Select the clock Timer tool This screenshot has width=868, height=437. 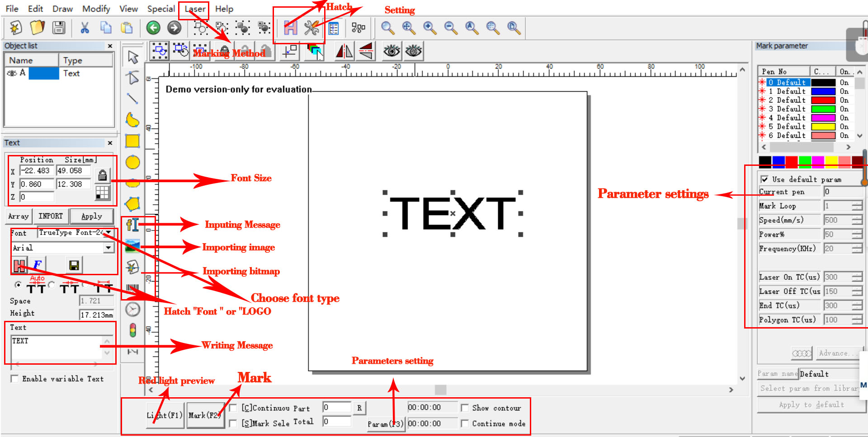pyautogui.click(x=132, y=310)
